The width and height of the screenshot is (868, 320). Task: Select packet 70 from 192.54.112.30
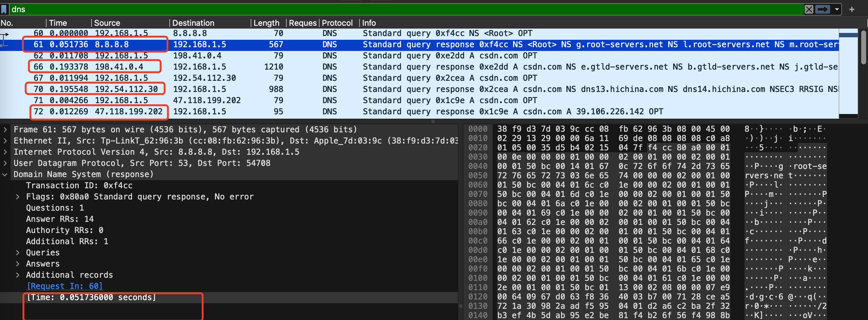(x=419, y=89)
